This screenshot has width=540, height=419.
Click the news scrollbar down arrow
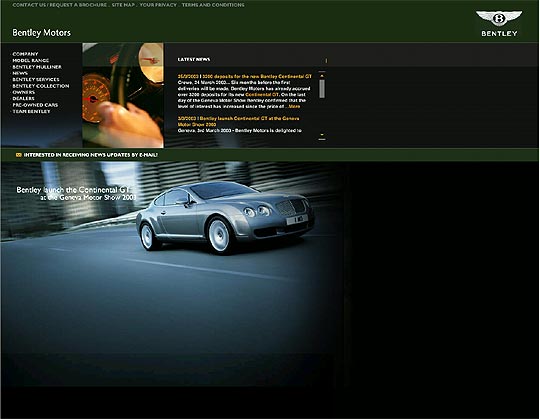(x=322, y=135)
